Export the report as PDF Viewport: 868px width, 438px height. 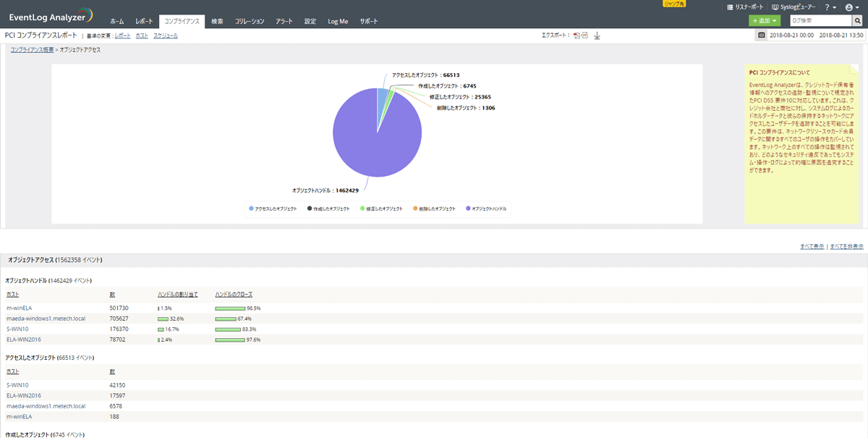576,35
